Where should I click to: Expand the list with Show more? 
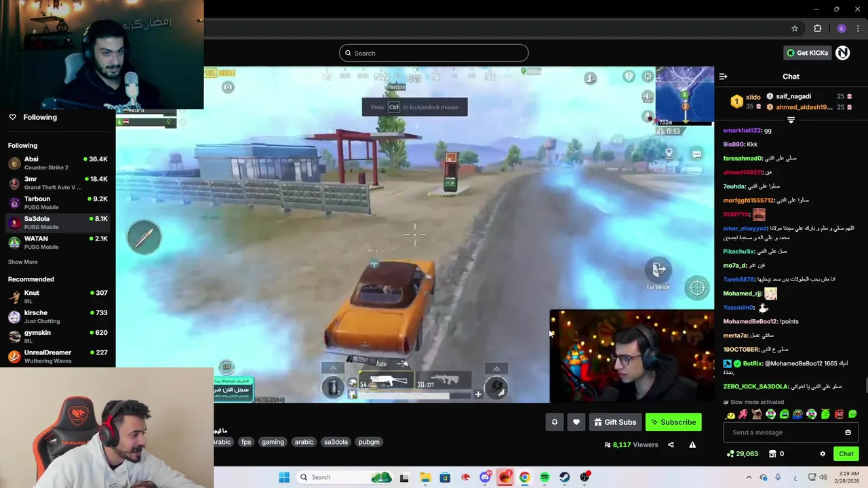click(23, 262)
